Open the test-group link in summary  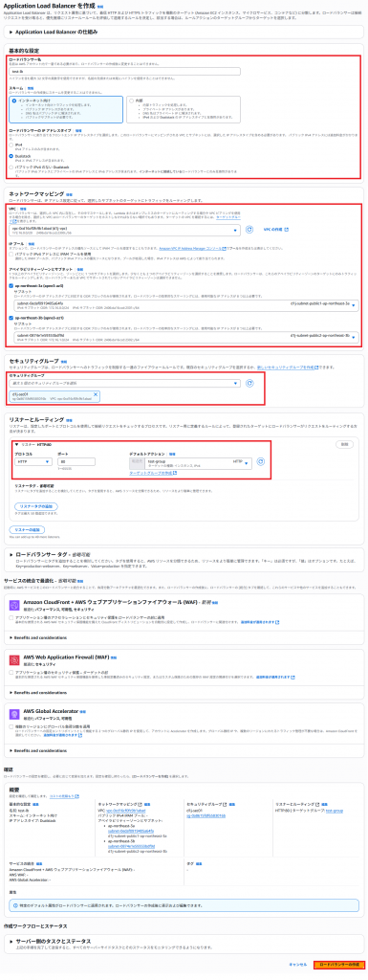coord(335,810)
